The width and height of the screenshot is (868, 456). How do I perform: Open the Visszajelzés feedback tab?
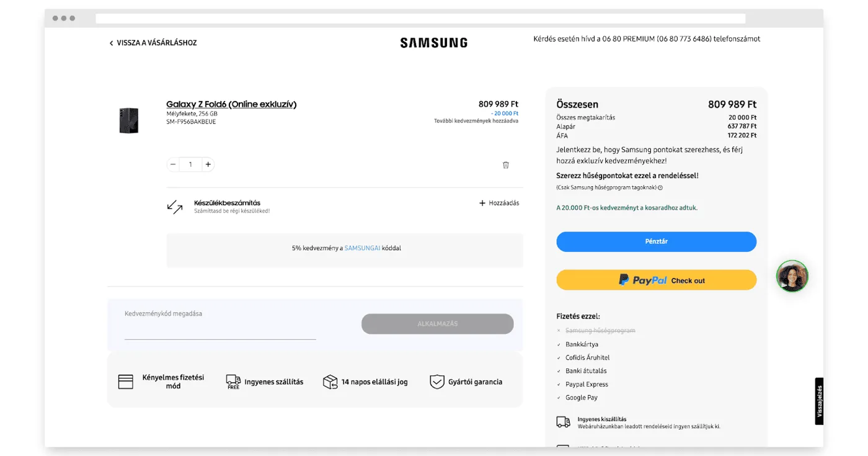pyautogui.click(x=819, y=401)
